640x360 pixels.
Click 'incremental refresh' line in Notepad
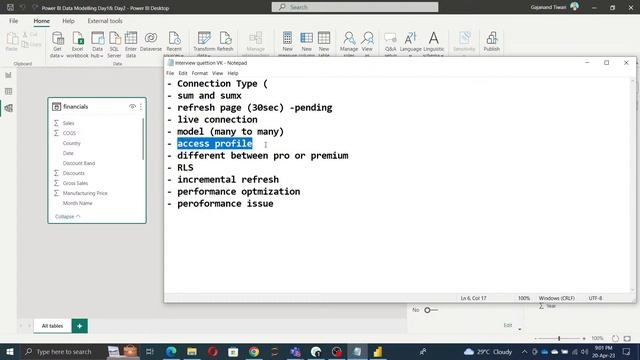click(228, 180)
